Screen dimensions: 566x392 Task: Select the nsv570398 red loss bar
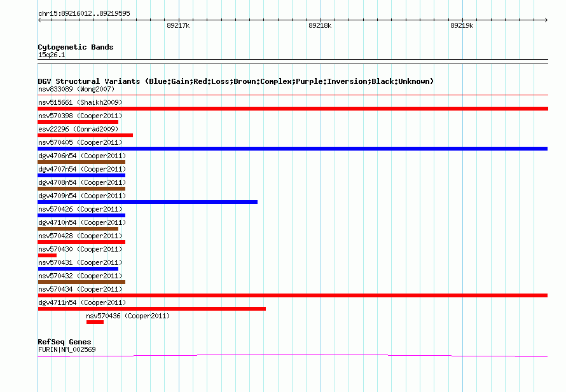click(78, 122)
